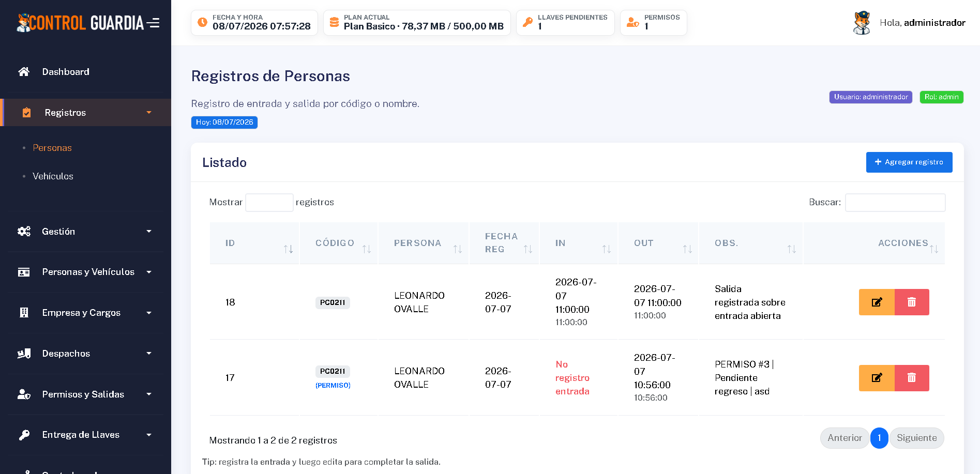Delete record 17 with trash icon
This screenshot has height=474, width=980.
pos(912,378)
